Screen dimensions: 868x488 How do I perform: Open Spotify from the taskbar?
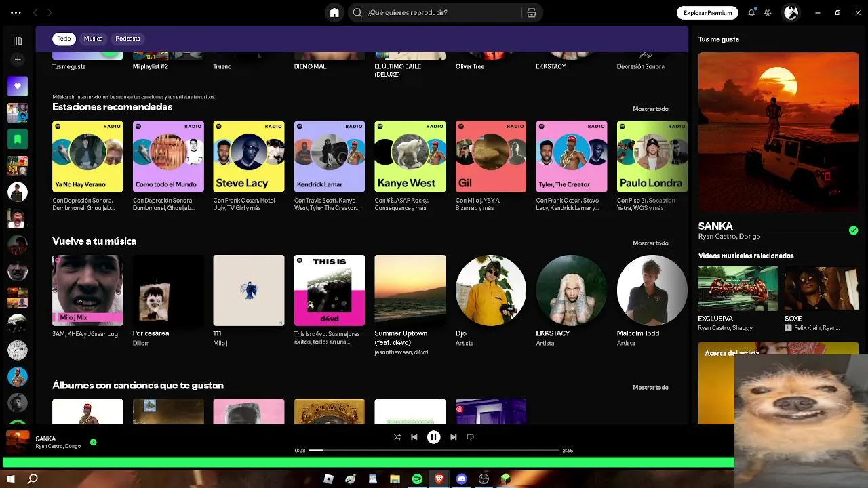(417, 479)
